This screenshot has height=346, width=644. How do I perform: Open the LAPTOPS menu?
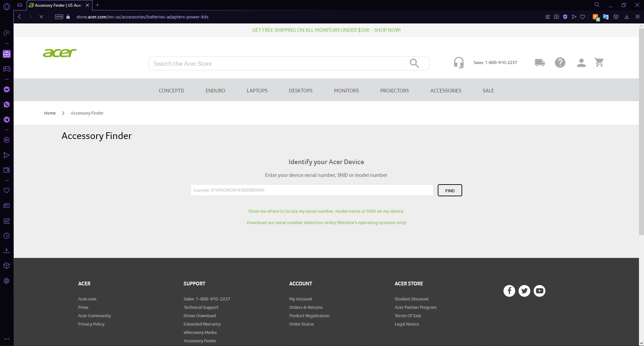pyautogui.click(x=257, y=91)
